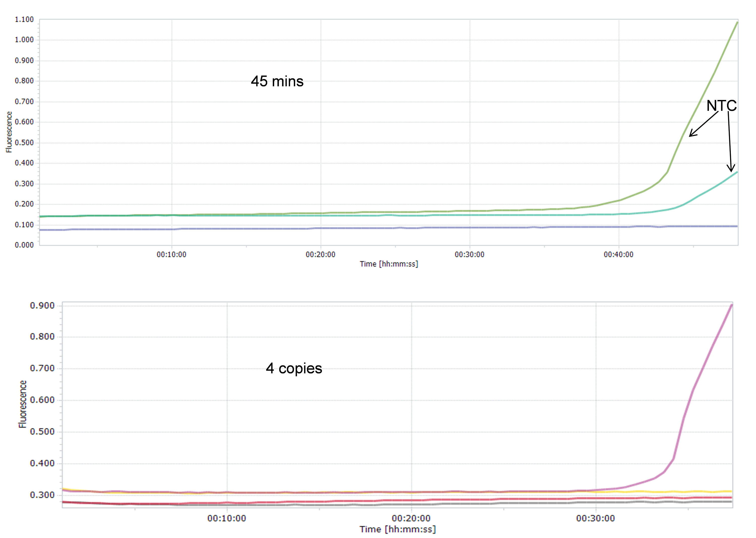The width and height of the screenshot is (756, 538).
Task: Click the '4 copies' chart annotation
Action: click(x=294, y=368)
